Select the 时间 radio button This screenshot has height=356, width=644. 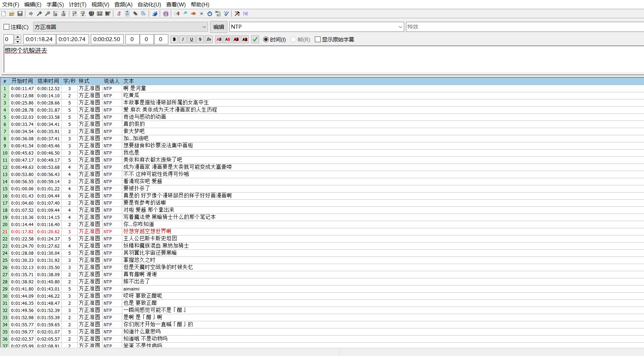266,39
